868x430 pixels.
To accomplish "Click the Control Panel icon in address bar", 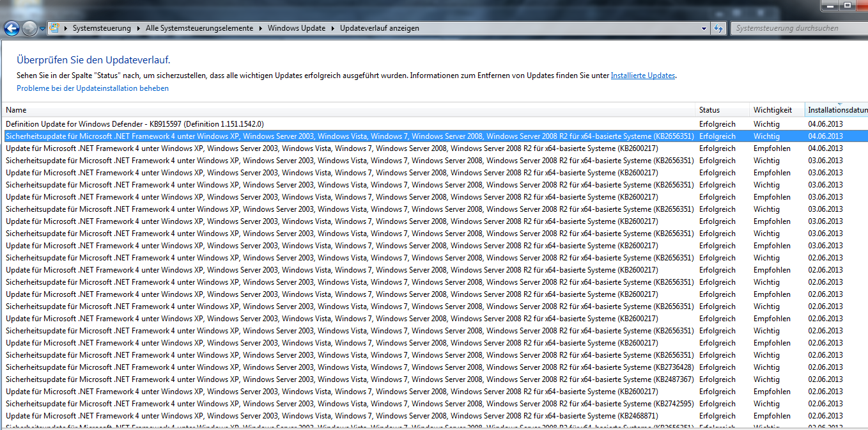I will pyautogui.click(x=55, y=28).
